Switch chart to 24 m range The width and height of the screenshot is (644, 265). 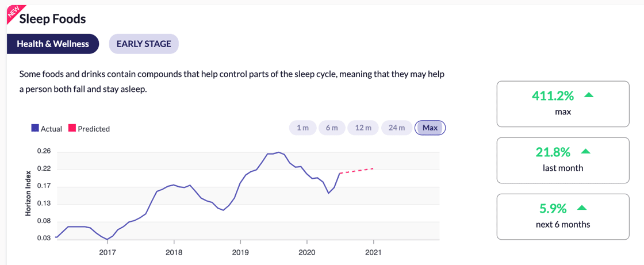pyautogui.click(x=397, y=128)
